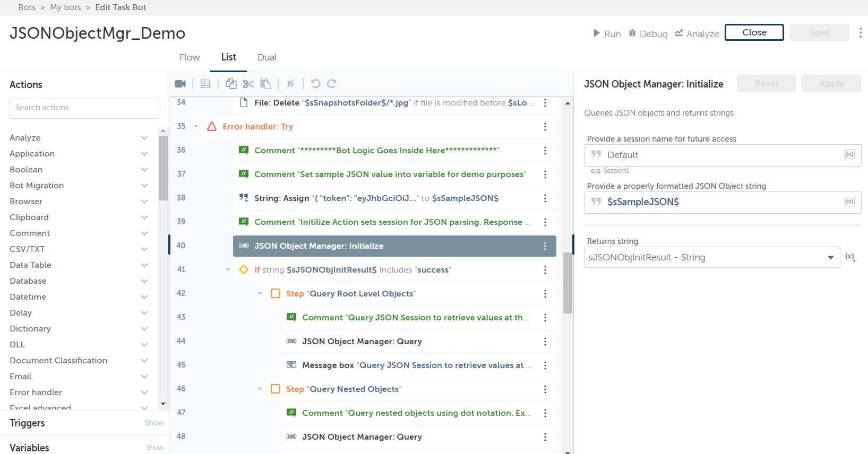Collapse the If string condition block
This screenshot has width=868, height=454.
(x=228, y=270)
